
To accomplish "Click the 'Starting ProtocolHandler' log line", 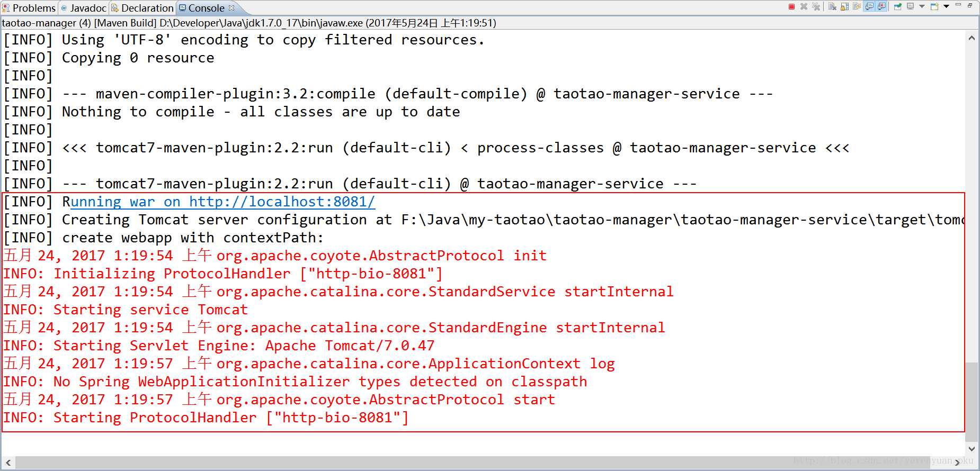I will click(x=206, y=418).
